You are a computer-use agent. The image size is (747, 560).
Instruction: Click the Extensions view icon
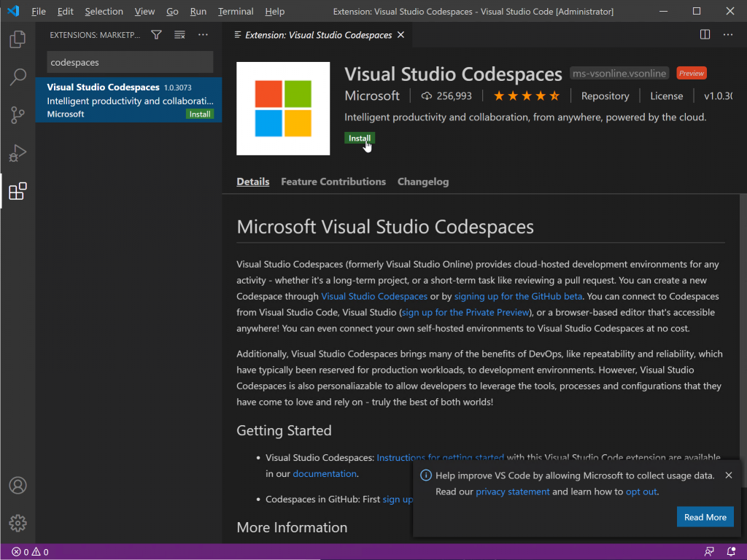point(18,191)
